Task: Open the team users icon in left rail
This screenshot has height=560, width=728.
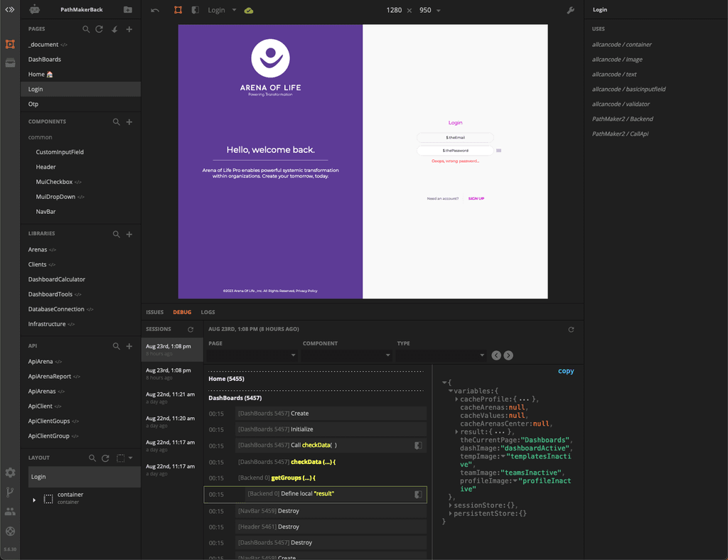Action: [x=10, y=511]
